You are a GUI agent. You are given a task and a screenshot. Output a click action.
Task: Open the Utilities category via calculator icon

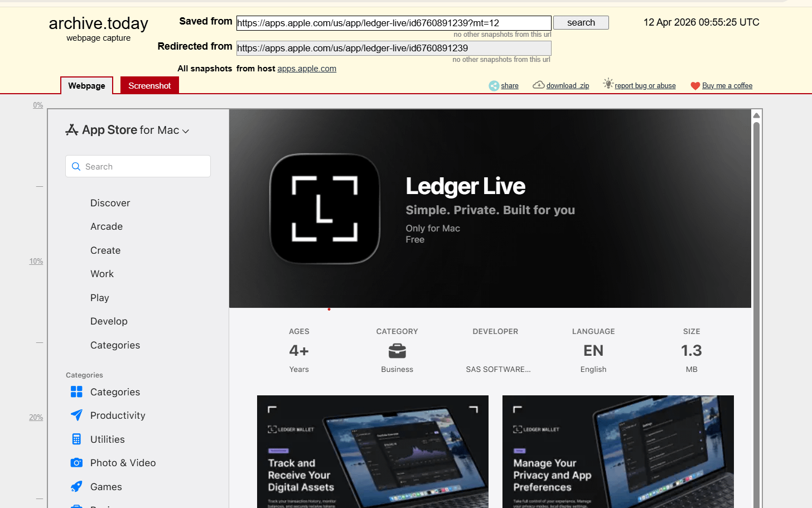pos(76,439)
